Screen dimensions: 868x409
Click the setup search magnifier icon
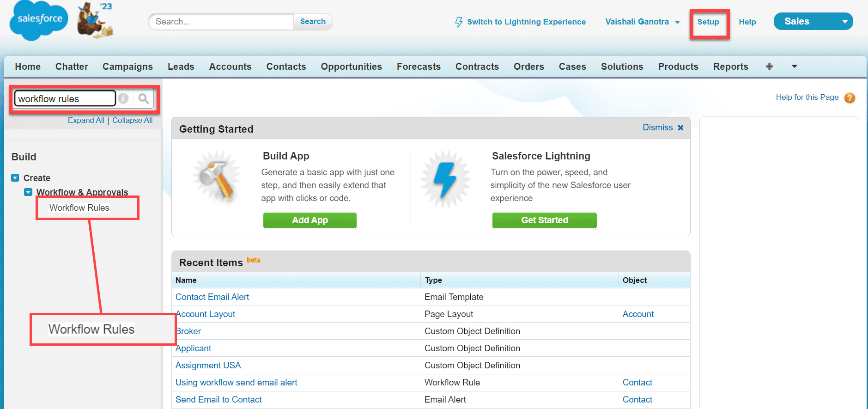144,98
